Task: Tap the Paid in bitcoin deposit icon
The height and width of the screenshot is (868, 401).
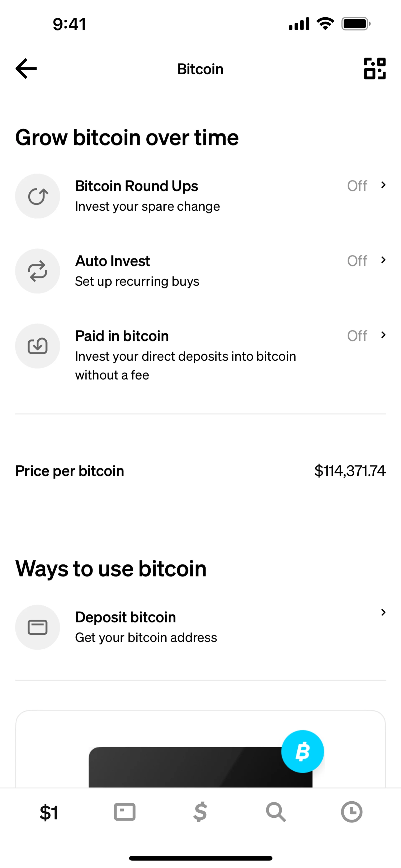Action: [38, 346]
